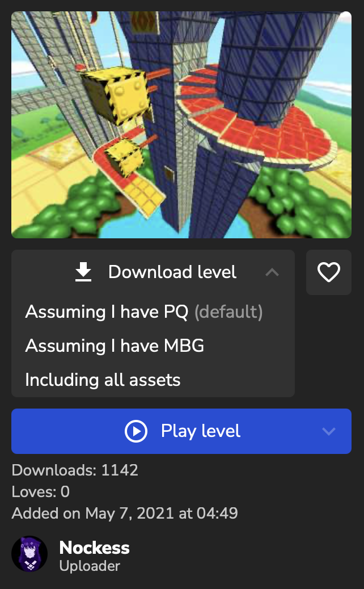Click the Play level button

[181, 431]
